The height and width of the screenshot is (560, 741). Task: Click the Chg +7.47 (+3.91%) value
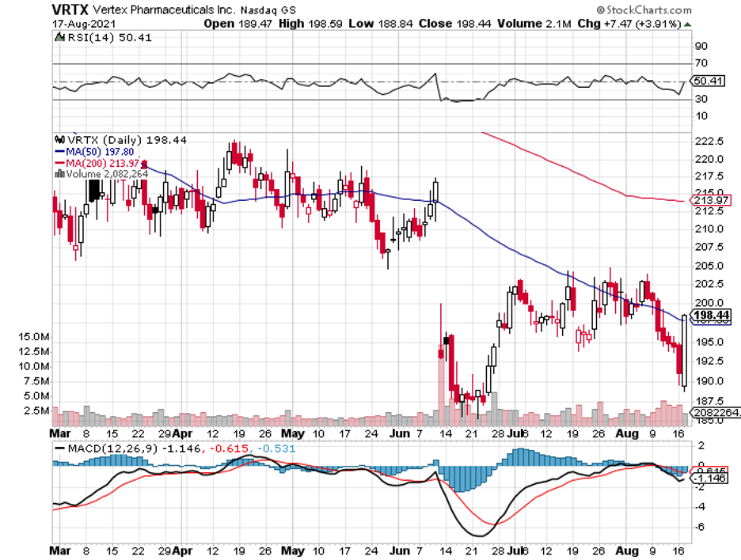tap(629, 24)
